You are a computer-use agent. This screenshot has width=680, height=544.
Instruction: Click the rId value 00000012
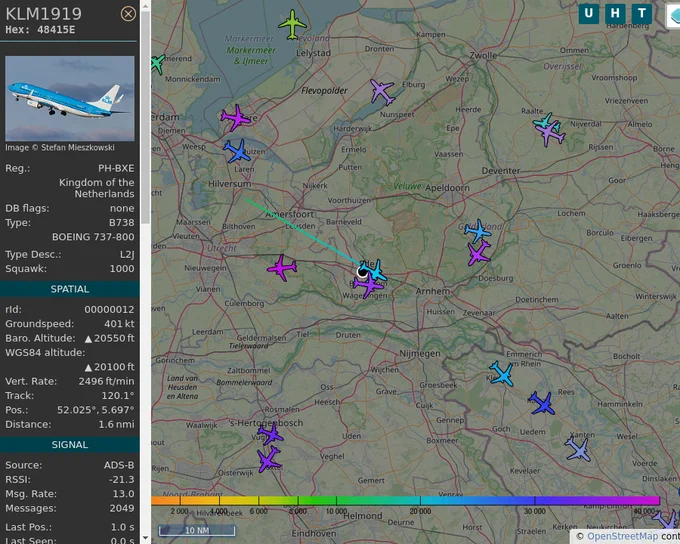[x=109, y=310]
